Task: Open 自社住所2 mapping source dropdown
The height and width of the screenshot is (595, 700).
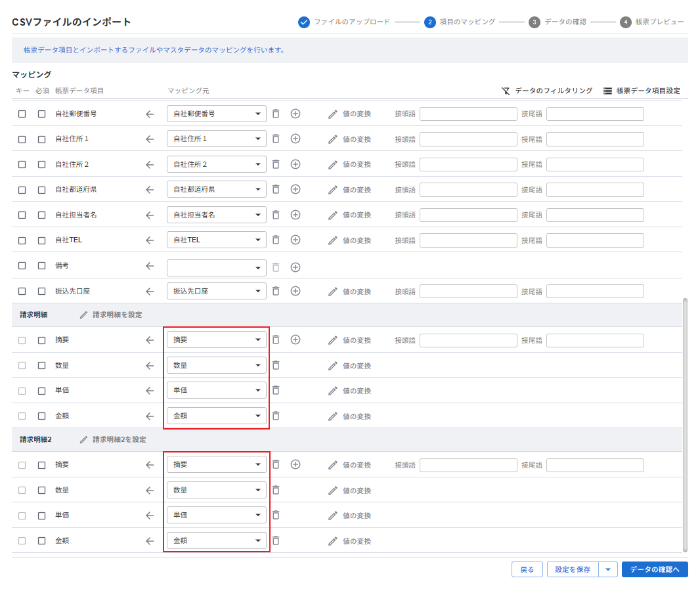Action: [216, 164]
